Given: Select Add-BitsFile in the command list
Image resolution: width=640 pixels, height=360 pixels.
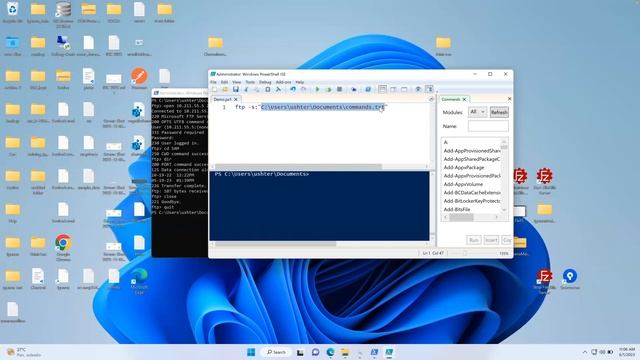Looking at the screenshot, I should click(457, 209).
